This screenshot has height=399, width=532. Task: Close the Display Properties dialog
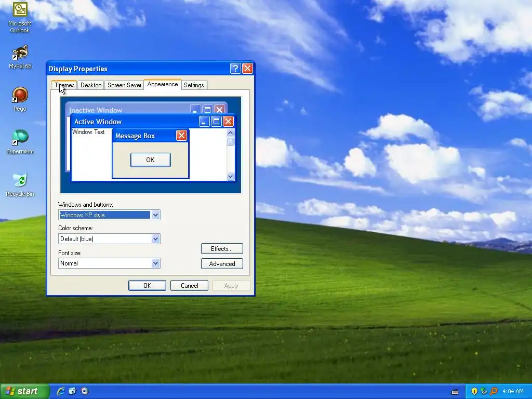pos(248,68)
